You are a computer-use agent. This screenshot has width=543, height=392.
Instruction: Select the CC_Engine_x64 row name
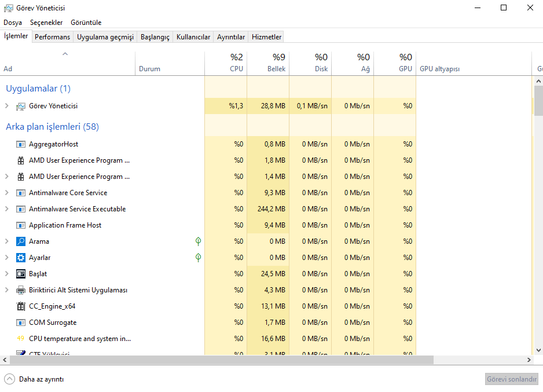click(x=52, y=306)
